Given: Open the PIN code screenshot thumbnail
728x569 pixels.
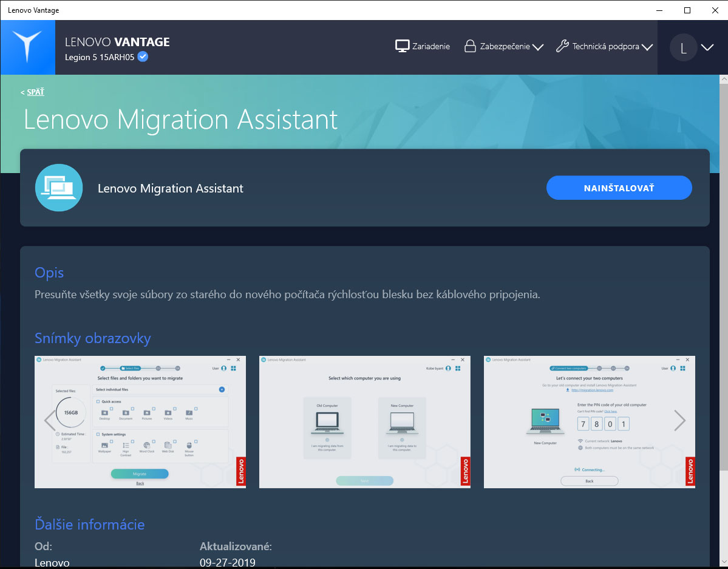Looking at the screenshot, I should tap(589, 422).
